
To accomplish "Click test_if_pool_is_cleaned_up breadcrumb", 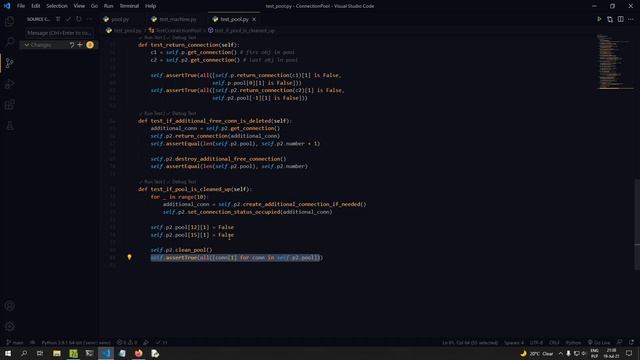I will pyautogui.click(x=244, y=31).
